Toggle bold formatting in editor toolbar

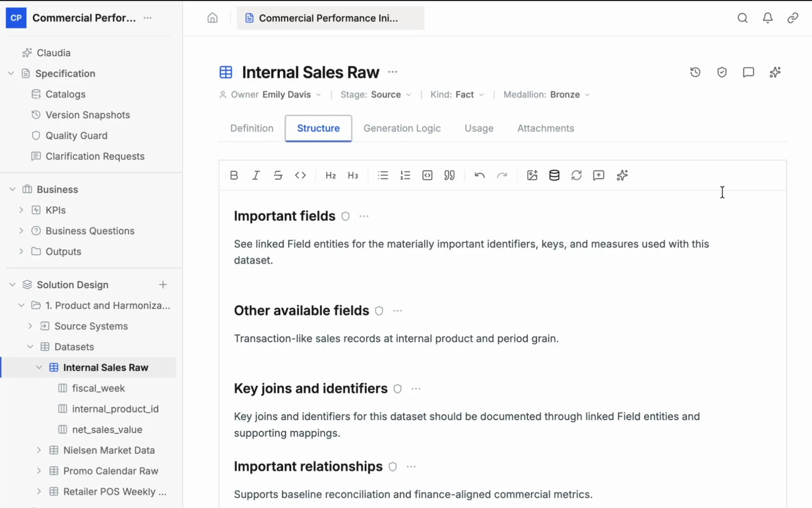[x=234, y=175]
